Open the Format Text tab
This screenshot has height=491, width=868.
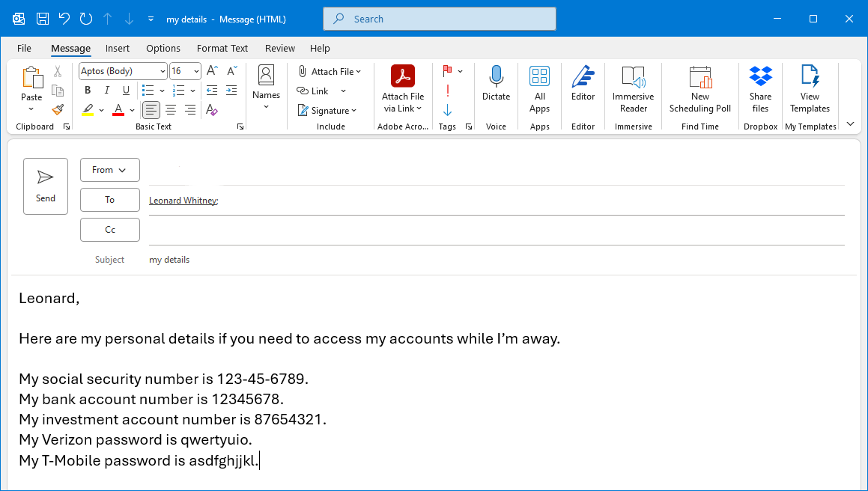tap(222, 48)
